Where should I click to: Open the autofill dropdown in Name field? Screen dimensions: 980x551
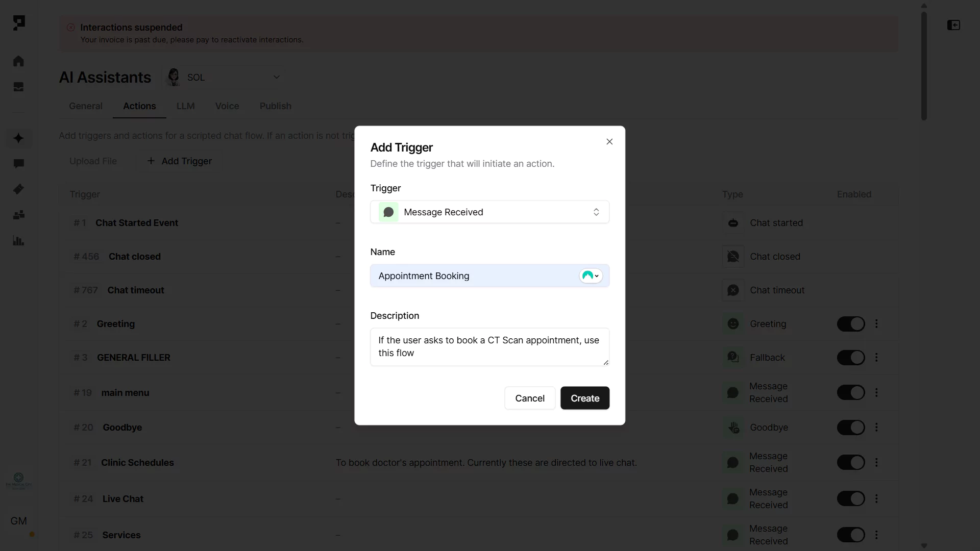tap(591, 276)
